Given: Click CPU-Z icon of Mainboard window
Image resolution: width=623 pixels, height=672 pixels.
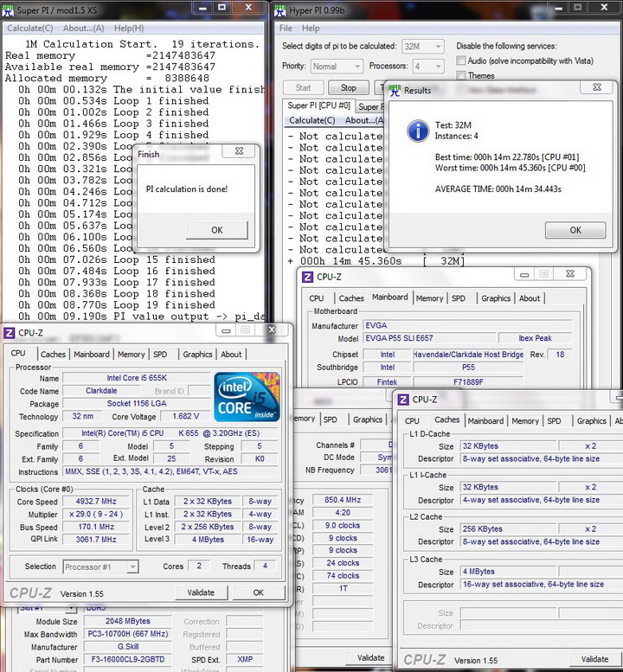Looking at the screenshot, I should click(x=307, y=277).
